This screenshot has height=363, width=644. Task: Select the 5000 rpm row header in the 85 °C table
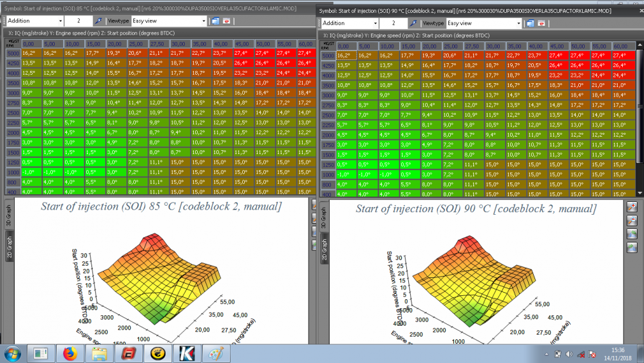[13, 54]
